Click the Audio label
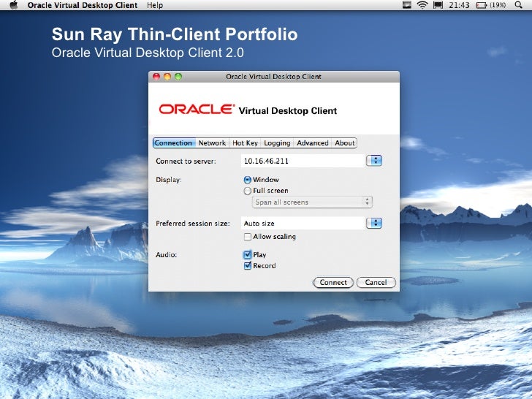532x399 pixels. tap(167, 255)
